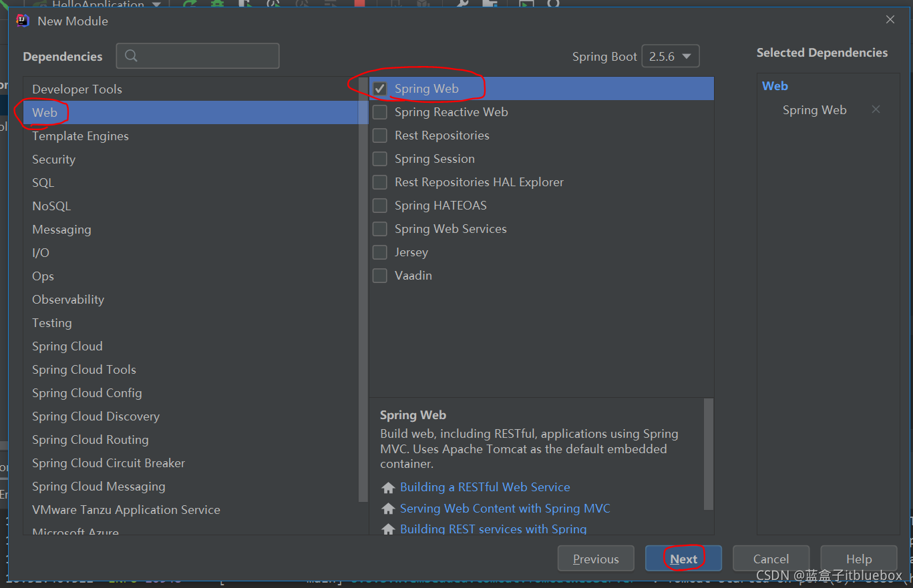Viewport: 913px width, 588px height.
Task: Tick Rest Repositories HAL Explorer checkbox
Action: (x=380, y=182)
